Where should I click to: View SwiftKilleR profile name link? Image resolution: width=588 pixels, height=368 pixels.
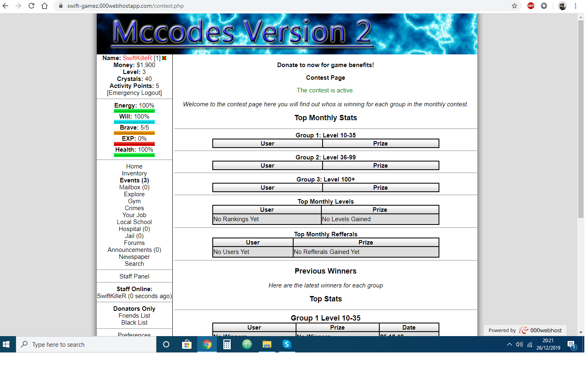(x=137, y=58)
